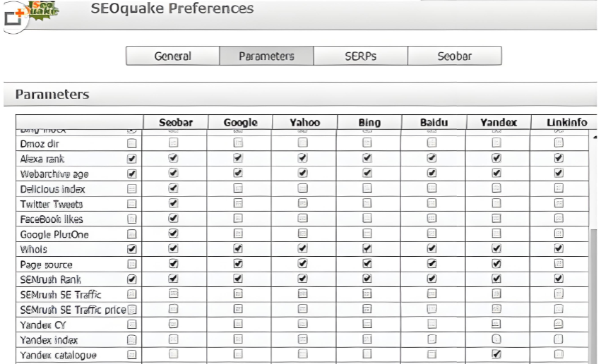This screenshot has width=601, height=364.
Task: Enable the Google PlusOne main checkbox
Action: pyautogui.click(x=131, y=234)
